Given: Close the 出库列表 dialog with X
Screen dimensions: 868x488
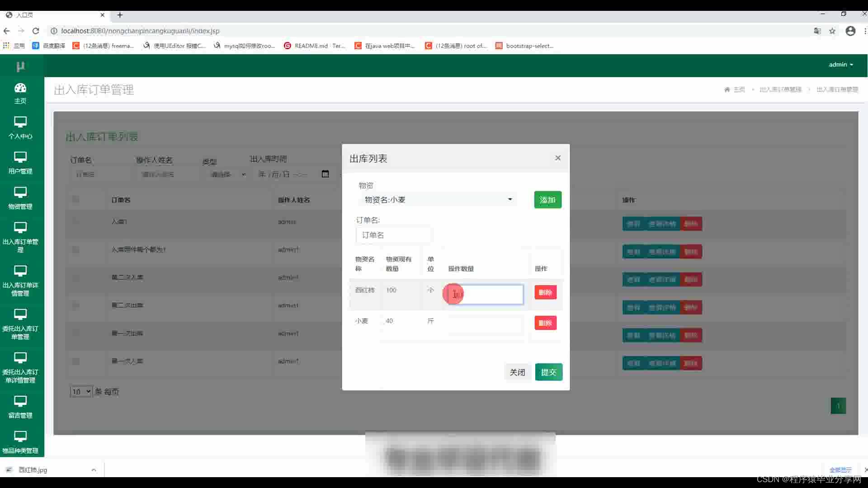Looking at the screenshot, I should 557,158.
